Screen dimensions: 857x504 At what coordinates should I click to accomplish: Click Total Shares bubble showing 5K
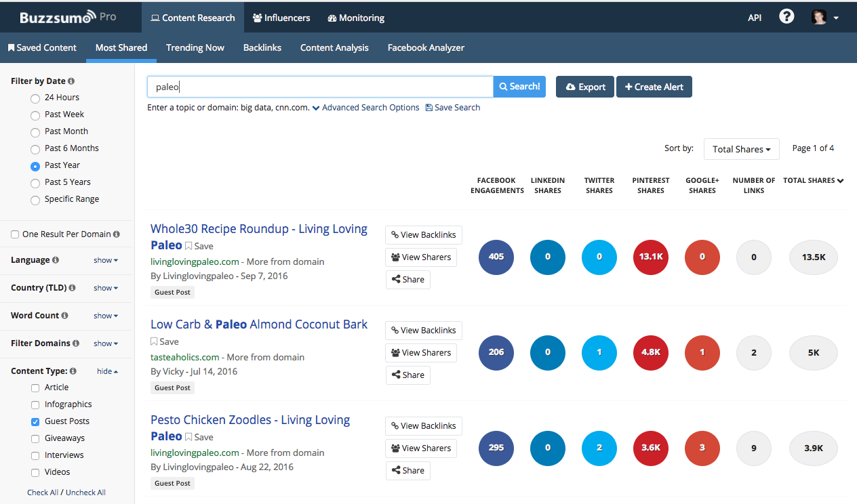[x=814, y=352]
